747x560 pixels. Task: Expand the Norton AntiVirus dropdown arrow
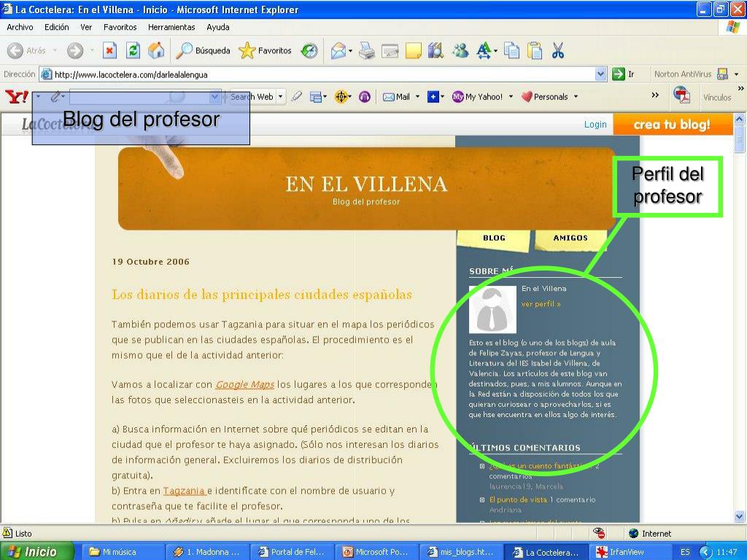pos(737,74)
